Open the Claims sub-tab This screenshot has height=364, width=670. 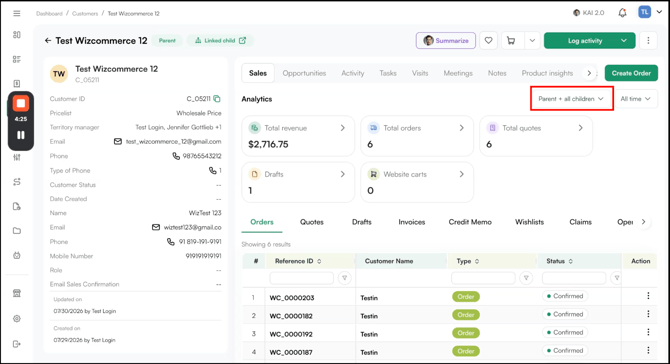tap(580, 222)
